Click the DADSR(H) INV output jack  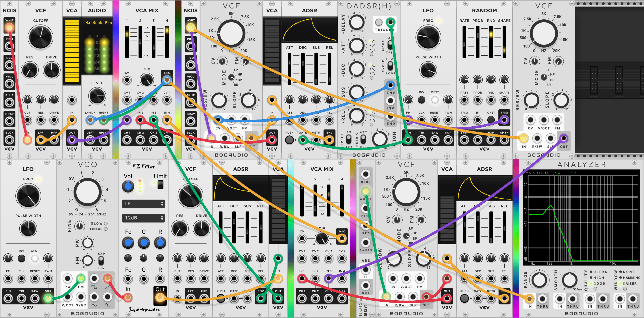(390, 101)
